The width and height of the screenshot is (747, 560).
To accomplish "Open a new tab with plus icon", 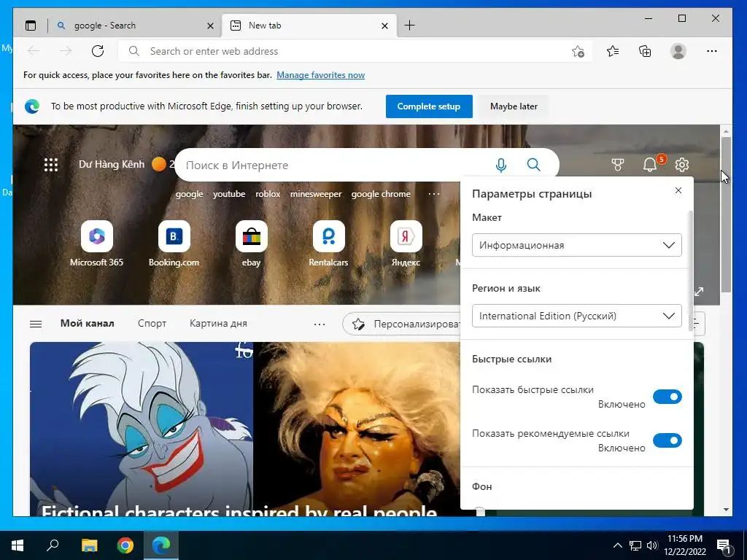I will [409, 26].
